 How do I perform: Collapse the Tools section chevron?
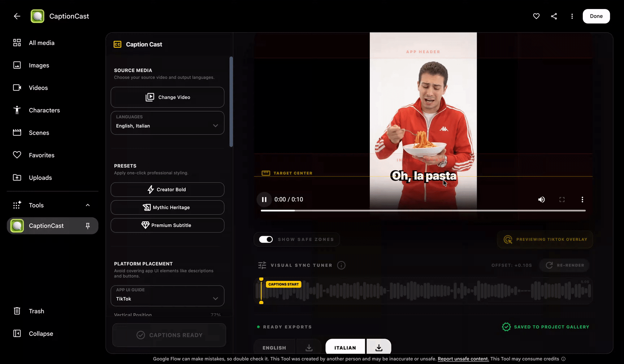[x=88, y=205]
